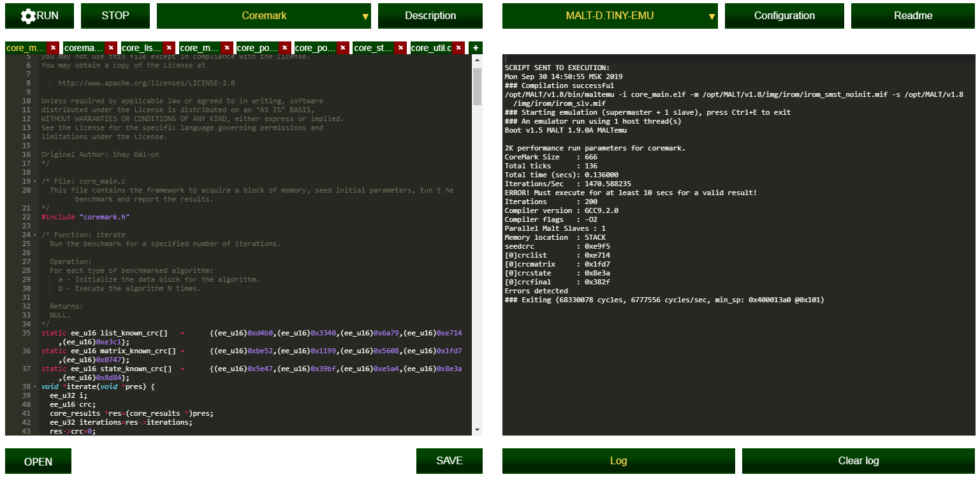The width and height of the screenshot is (980, 477).
Task: Close the core_util.c tab
Action: [x=458, y=48]
